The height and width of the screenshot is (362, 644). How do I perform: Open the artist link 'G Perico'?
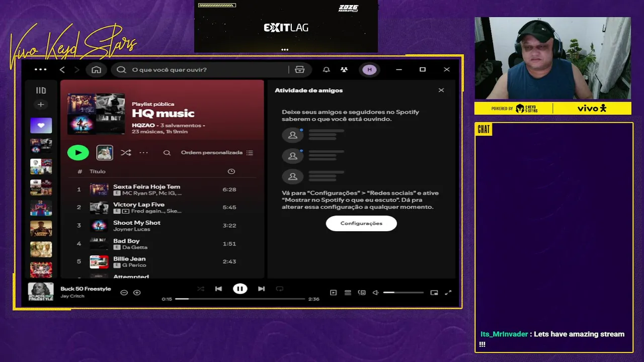tap(134, 265)
